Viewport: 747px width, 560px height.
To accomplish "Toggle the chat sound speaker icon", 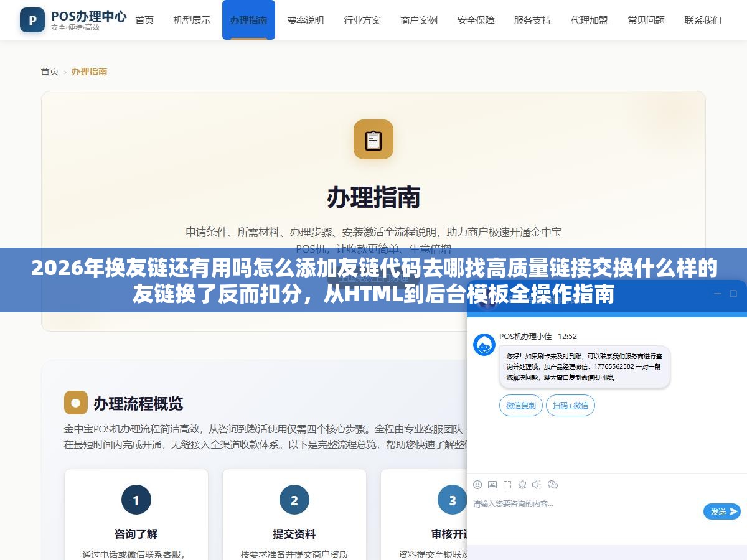I will 537,485.
